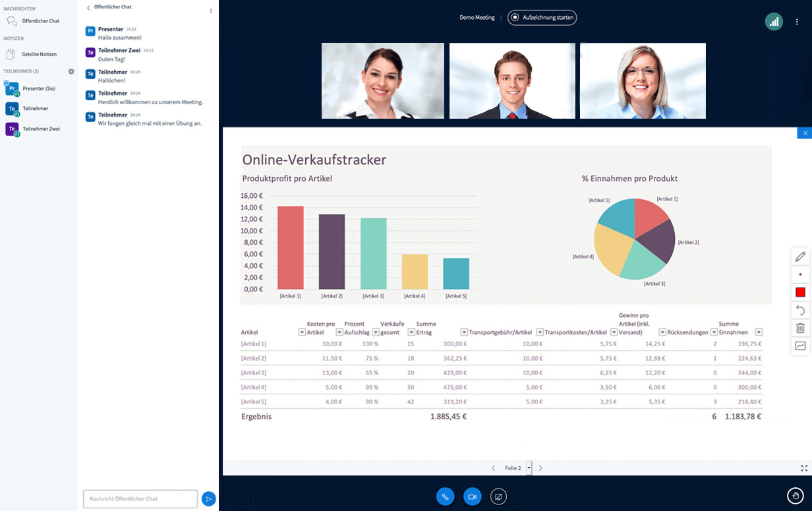
Task: Open participant settings gear
Action: [71, 71]
